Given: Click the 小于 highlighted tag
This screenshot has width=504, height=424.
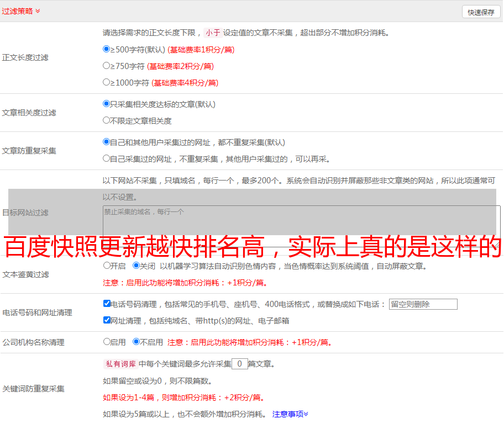Looking at the screenshot, I should (213, 33).
